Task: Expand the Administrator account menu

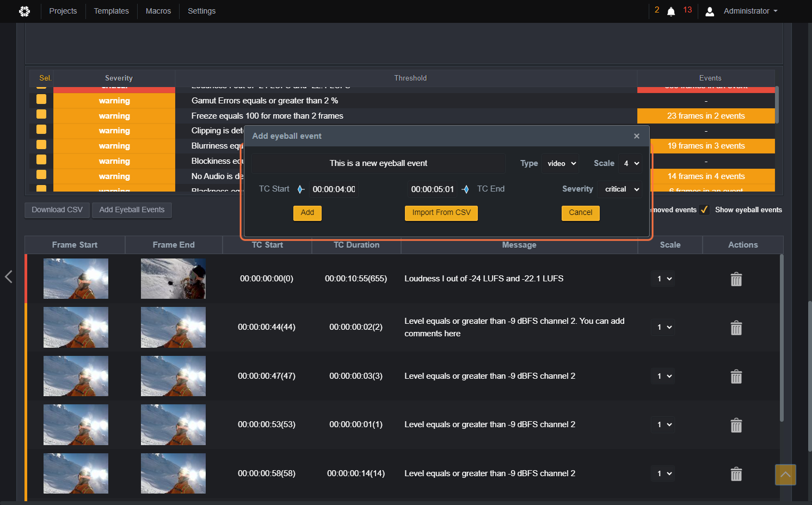Action: tap(751, 11)
